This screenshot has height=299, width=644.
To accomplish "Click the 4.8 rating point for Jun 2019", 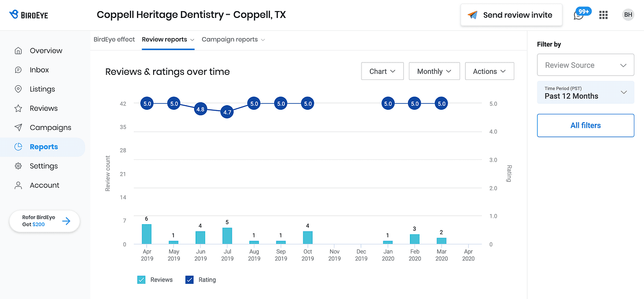I will click(x=201, y=109).
